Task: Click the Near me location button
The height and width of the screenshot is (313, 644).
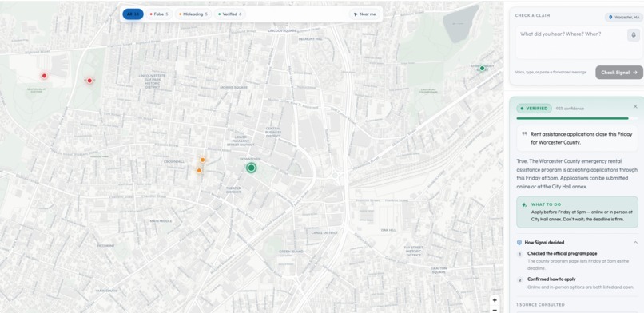Action: point(364,14)
